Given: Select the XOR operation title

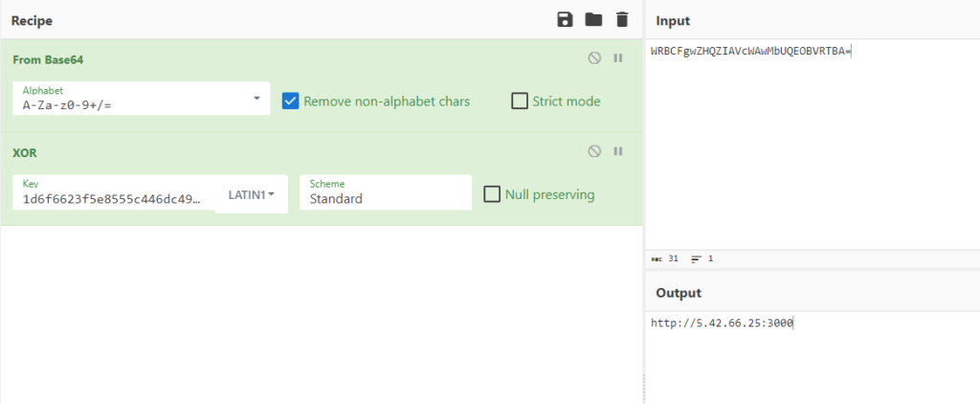Looking at the screenshot, I should coord(25,152).
